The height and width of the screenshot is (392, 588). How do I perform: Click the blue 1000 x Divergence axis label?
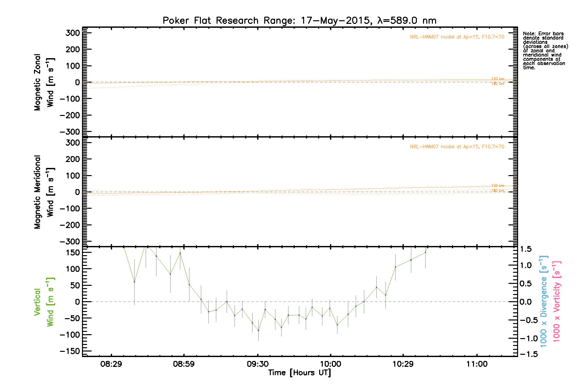click(x=543, y=301)
